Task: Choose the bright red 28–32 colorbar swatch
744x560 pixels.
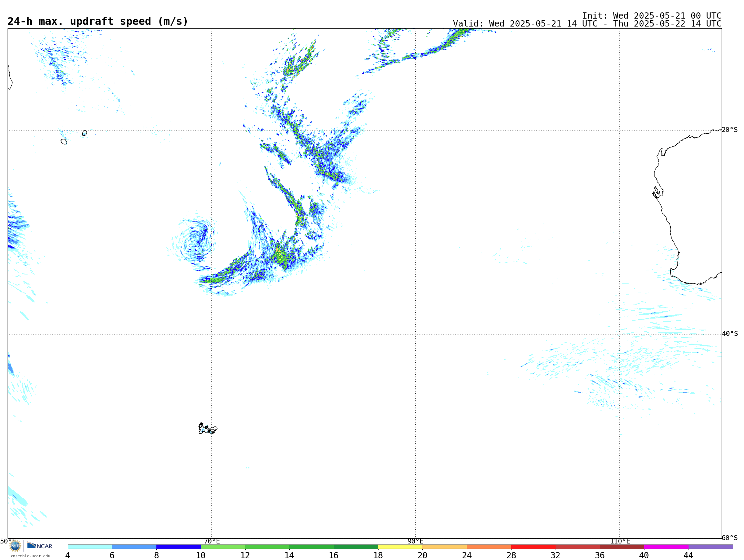Action: (534, 547)
